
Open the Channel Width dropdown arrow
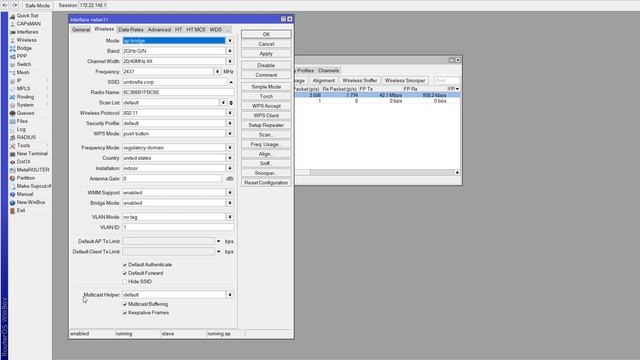(230, 61)
